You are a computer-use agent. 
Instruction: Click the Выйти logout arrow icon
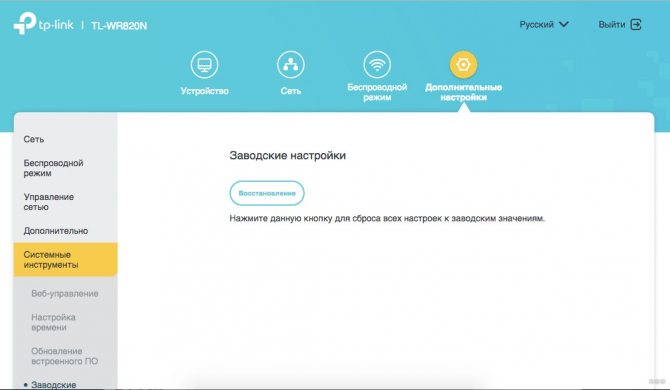tap(636, 24)
